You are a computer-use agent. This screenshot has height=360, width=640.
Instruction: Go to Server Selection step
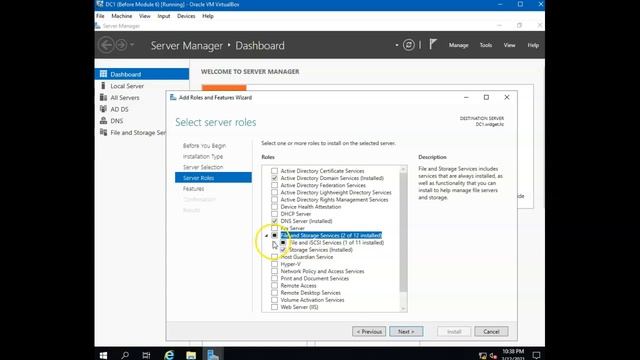pyautogui.click(x=203, y=167)
